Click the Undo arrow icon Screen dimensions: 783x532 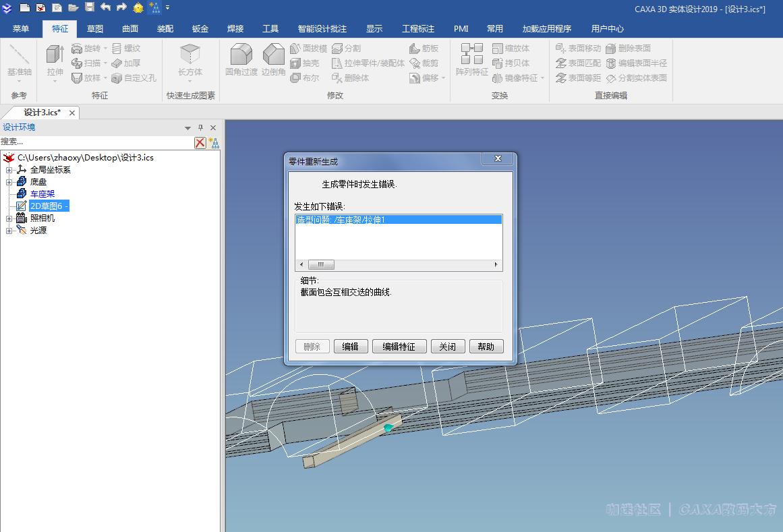tap(105, 7)
